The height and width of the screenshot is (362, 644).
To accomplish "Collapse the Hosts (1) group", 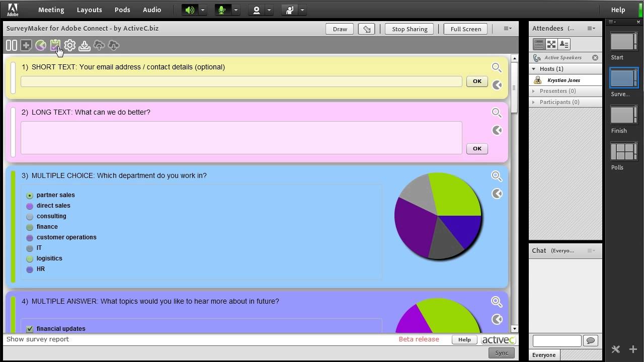I will click(x=534, y=69).
